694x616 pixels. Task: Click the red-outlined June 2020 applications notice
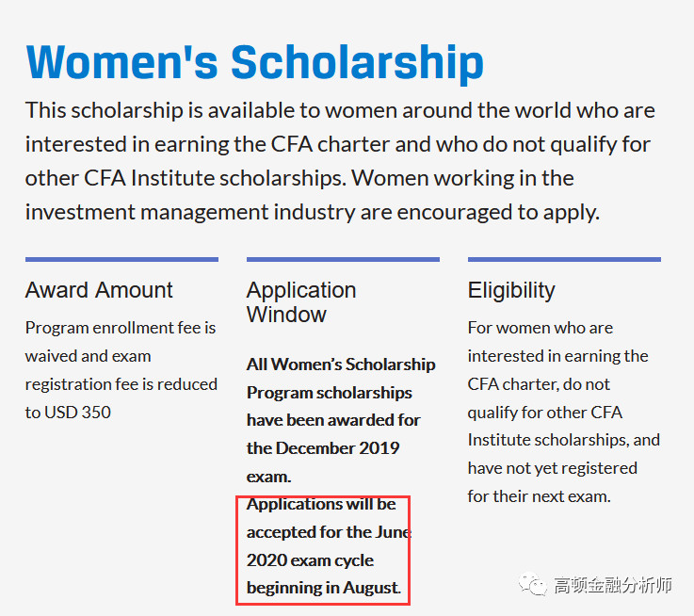[x=323, y=550]
